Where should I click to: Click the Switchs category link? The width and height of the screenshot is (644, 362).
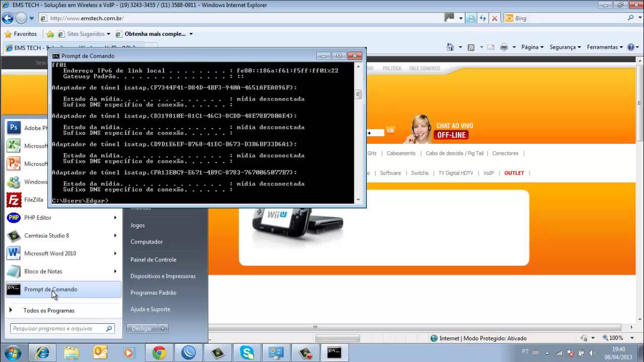420,173
